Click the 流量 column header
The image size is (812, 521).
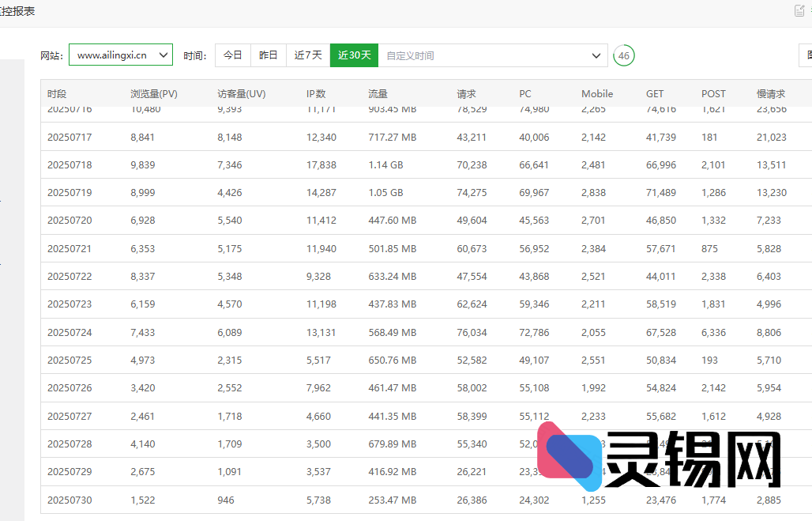[x=378, y=93]
